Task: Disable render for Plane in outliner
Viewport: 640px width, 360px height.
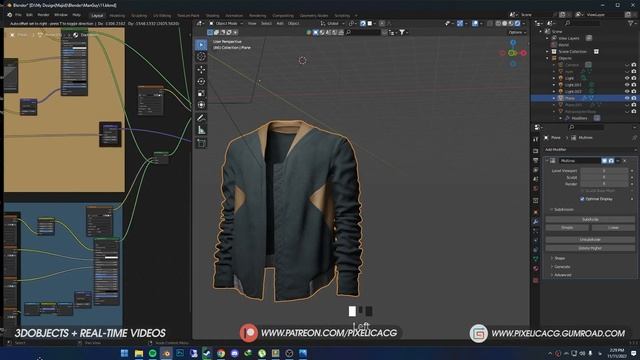Action: tap(634, 98)
